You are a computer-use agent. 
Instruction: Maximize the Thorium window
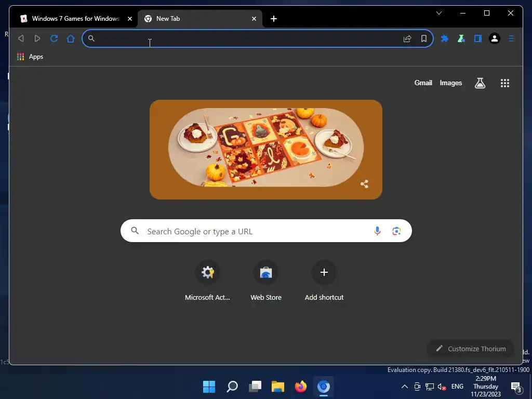[x=486, y=13]
